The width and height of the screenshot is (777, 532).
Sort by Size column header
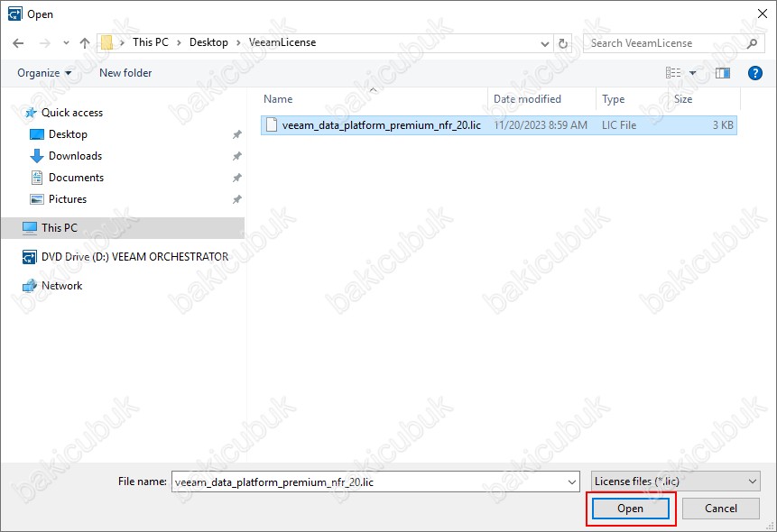[683, 99]
